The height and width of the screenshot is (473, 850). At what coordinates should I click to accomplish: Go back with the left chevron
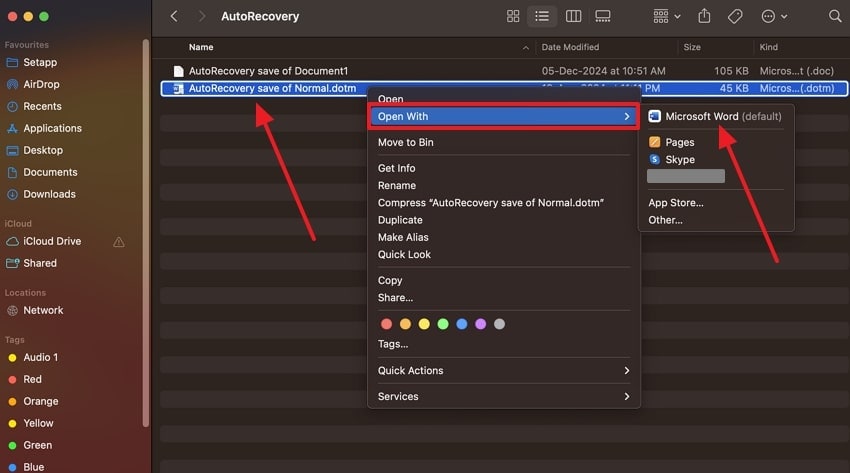(x=174, y=16)
